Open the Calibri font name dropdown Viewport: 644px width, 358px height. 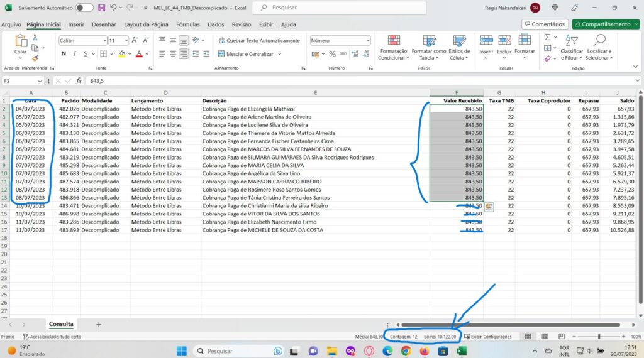[104, 40]
